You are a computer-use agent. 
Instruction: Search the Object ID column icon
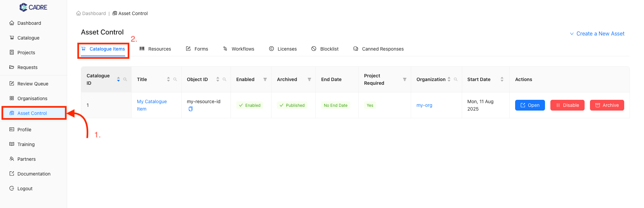coord(225,79)
